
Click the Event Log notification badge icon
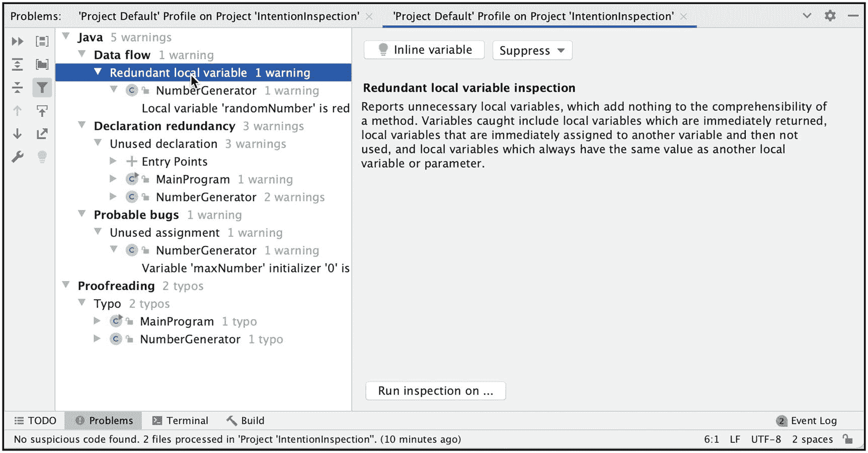(781, 421)
